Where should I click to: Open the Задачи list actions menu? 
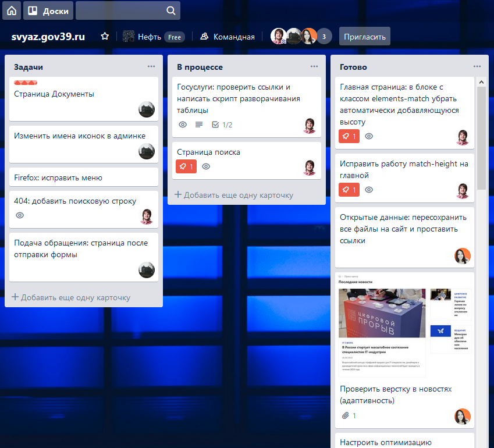(151, 66)
